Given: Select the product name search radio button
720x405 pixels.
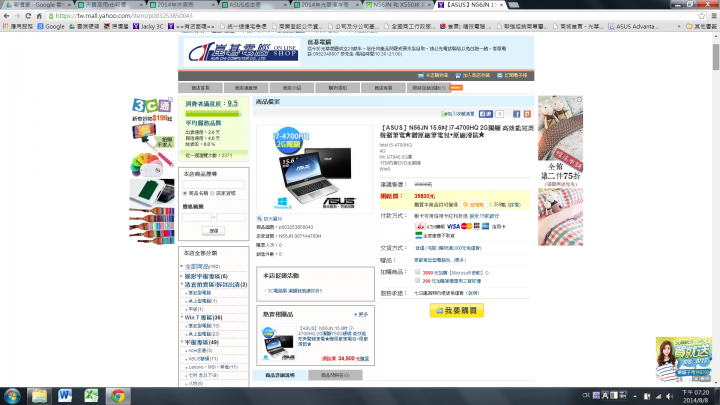Looking at the screenshot, I should [186, 193].
